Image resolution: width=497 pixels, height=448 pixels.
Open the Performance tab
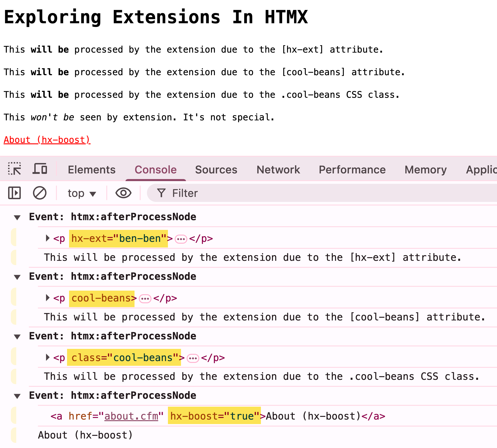pyautogui.click(x=352, y=170)
